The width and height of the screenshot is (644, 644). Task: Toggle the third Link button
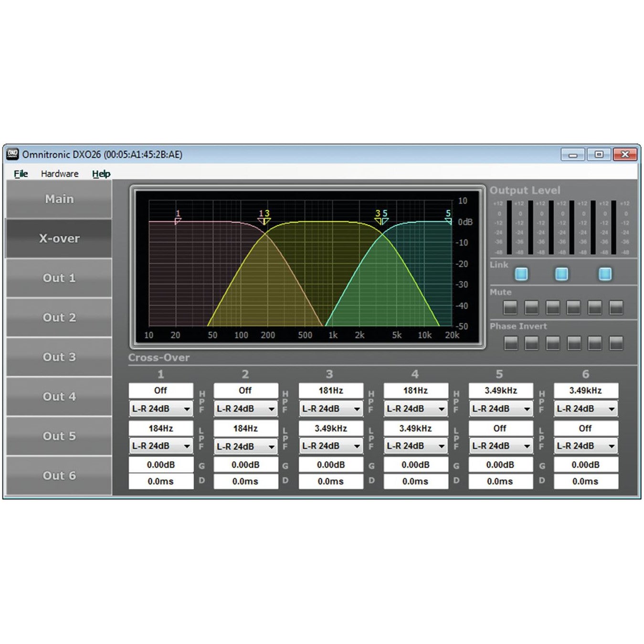[x=605, y=274]
